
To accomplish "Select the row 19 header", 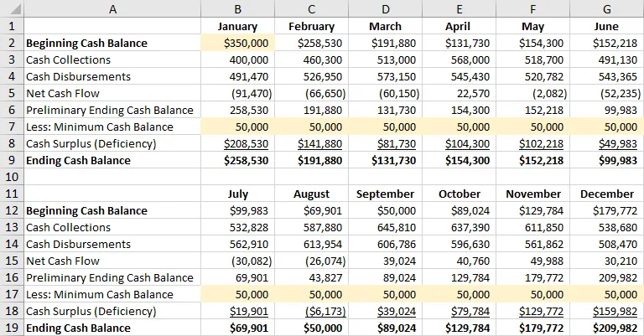I will point(11,328).
